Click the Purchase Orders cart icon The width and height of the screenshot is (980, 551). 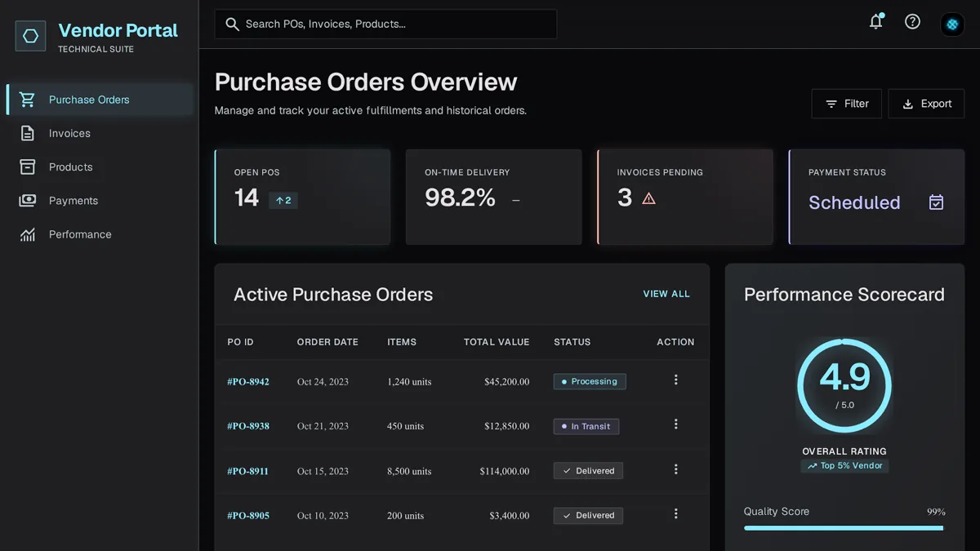pos(28,100)
